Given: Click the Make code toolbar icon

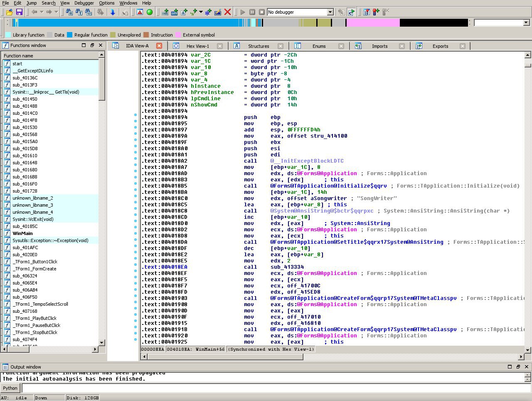Looking at the screenshot, I should pyautogui.click(x=165, y=12).
